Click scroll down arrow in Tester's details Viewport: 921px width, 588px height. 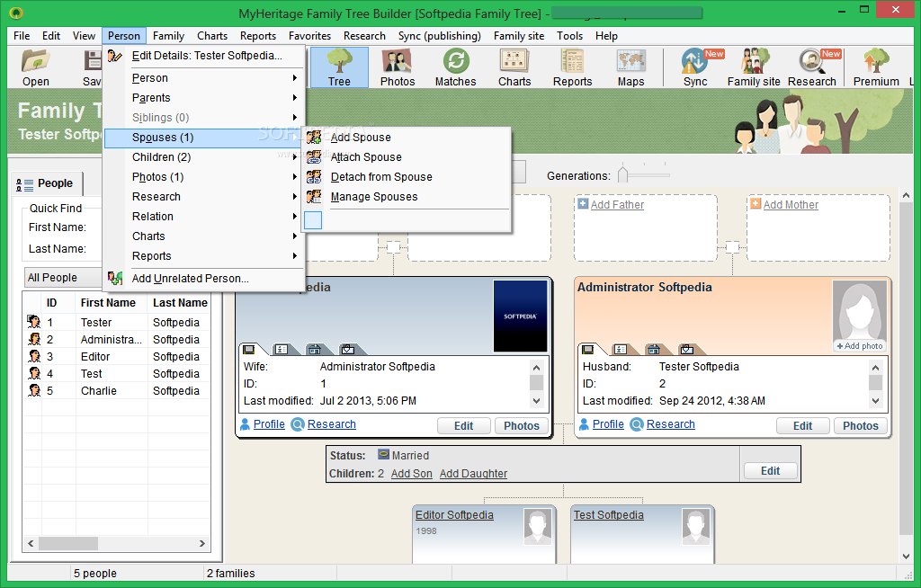tap(536, 401)
